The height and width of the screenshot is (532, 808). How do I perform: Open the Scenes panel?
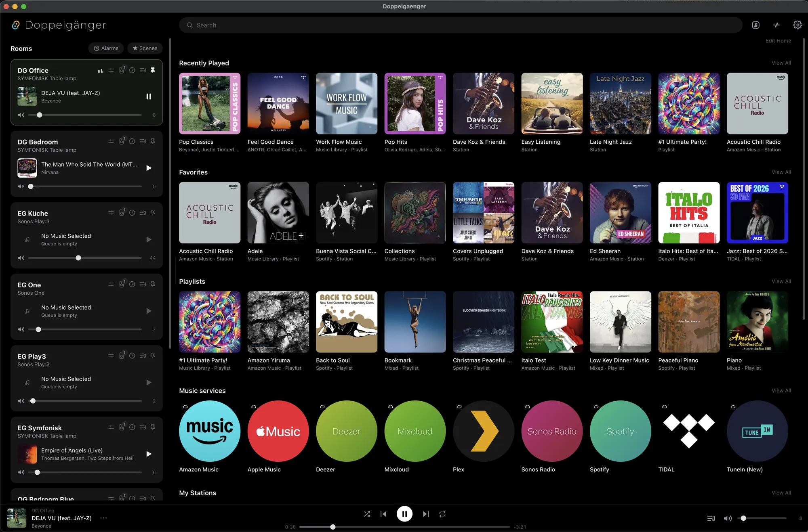[145, 48]
